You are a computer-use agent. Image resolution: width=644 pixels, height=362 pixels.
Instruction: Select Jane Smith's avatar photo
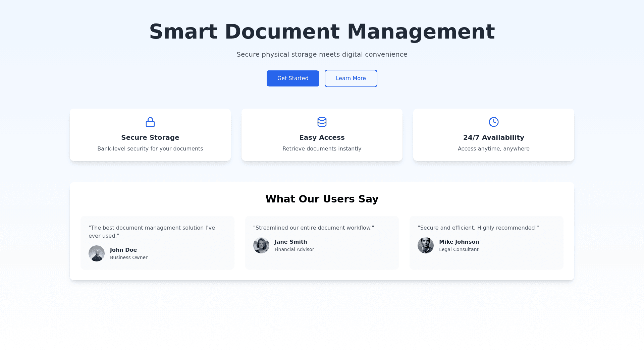(261, 245)
